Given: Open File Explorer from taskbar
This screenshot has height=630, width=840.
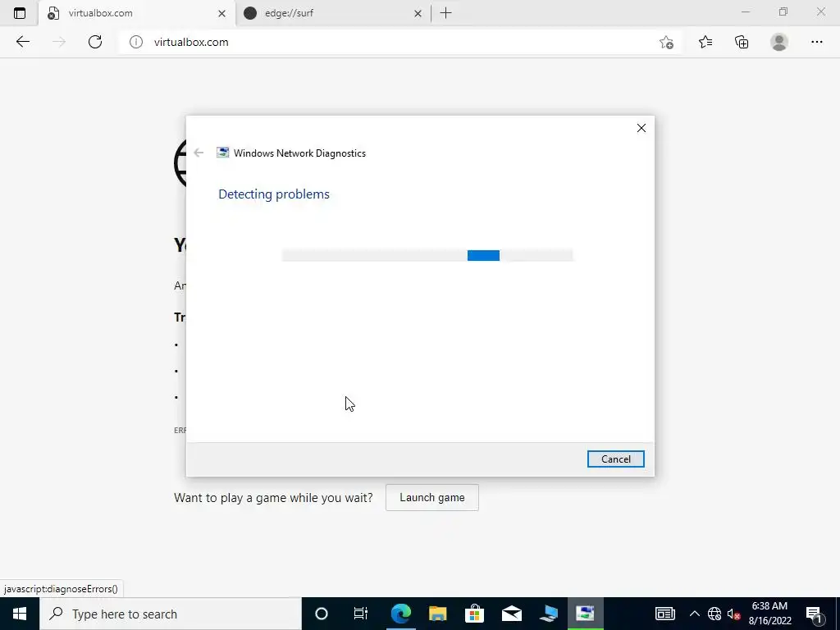Looking at the screenshot, I should coord(438,614).
